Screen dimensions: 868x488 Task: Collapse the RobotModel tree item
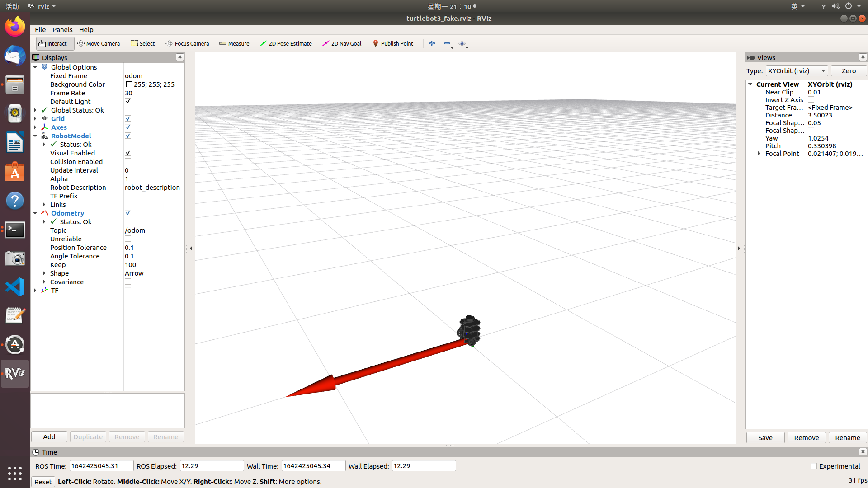[35, 136]
